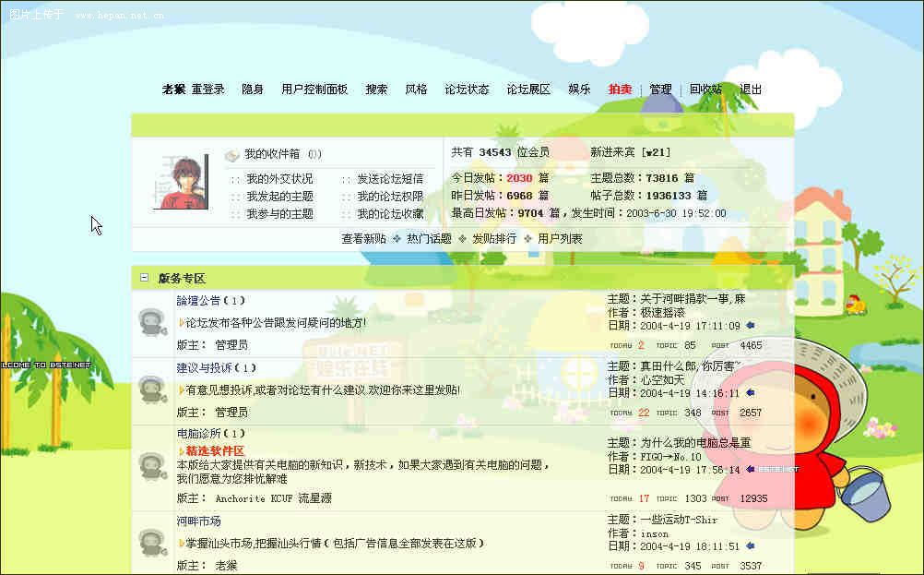Enter the 建议与投诉 forum
The height and width of the screenshot is (575, 924).
205,367
